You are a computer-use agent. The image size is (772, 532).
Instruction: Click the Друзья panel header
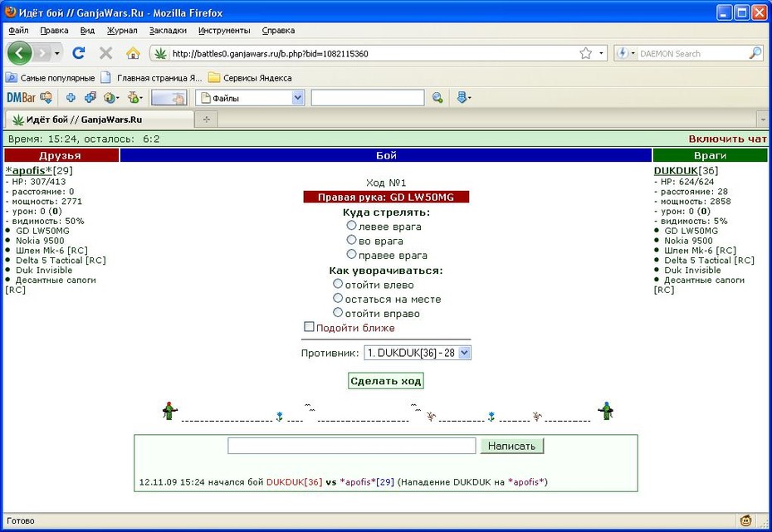(x=61, y=155)
